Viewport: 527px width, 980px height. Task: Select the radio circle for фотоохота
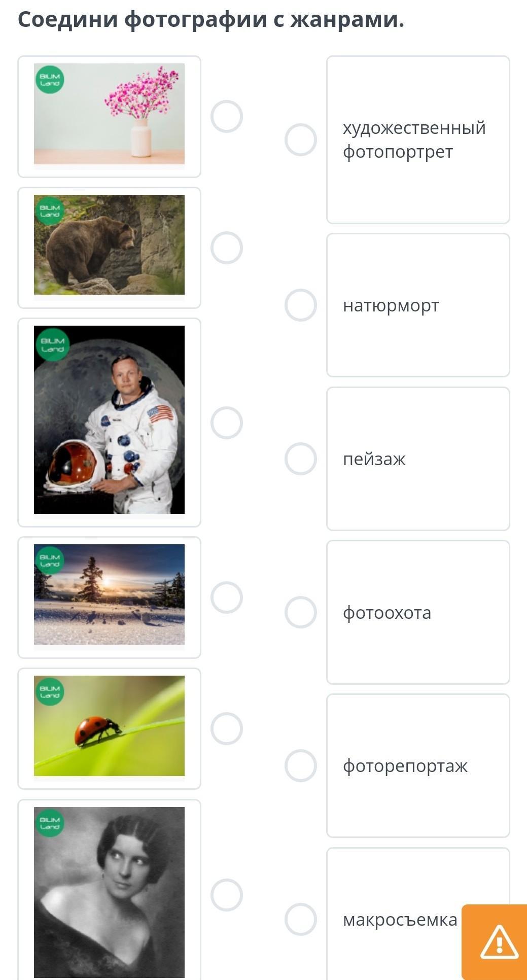click(x=301, y=612)
